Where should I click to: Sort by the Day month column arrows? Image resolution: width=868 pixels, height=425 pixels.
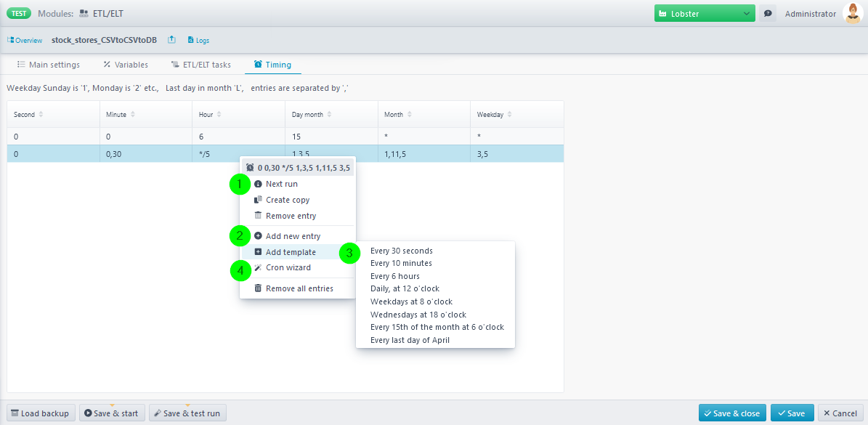[329, 115]
